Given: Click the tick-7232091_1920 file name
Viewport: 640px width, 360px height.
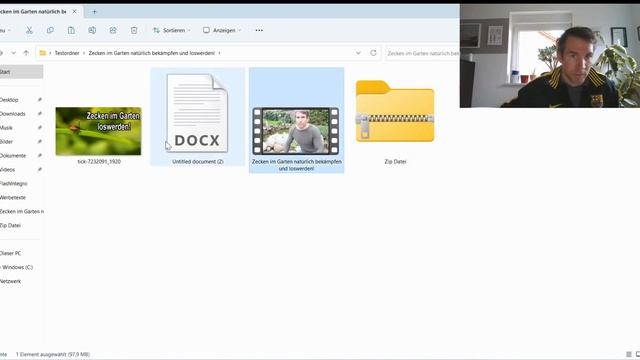Looking at the screenshot, I should tap(99, 162).
